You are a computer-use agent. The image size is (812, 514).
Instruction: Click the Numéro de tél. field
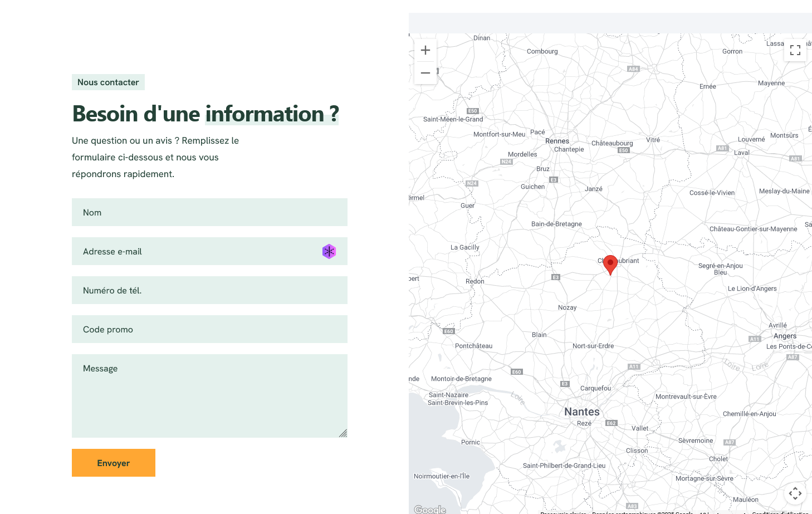(209, 290)
